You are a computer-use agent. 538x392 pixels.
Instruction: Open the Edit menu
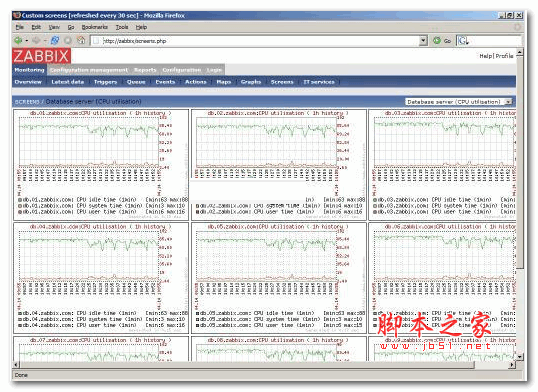36,27
